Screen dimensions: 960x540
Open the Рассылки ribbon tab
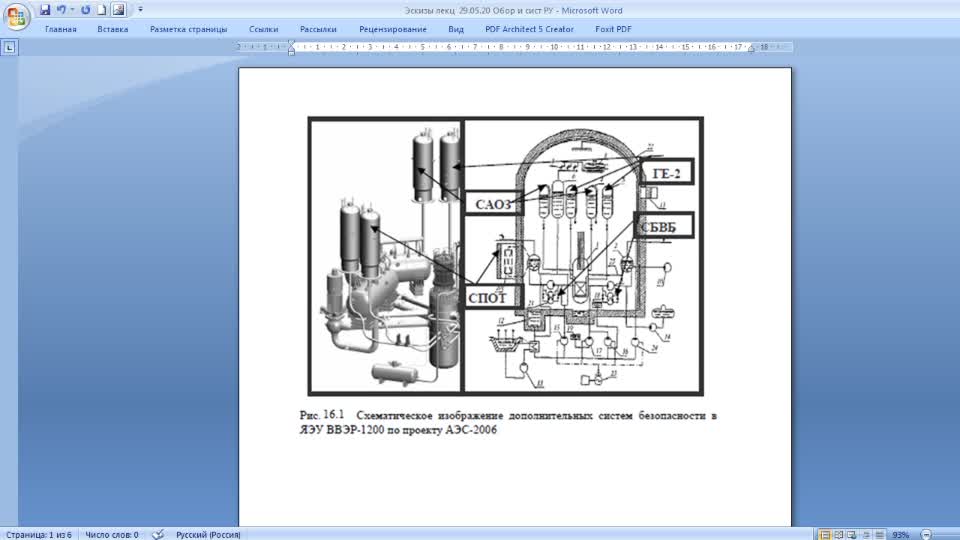[x=318, y=29]
